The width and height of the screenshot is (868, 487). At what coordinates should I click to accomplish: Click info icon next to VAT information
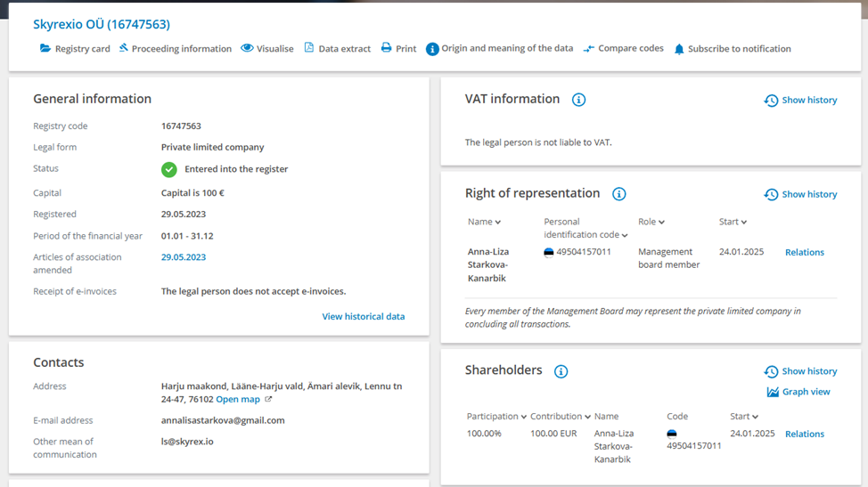point(578,100)
